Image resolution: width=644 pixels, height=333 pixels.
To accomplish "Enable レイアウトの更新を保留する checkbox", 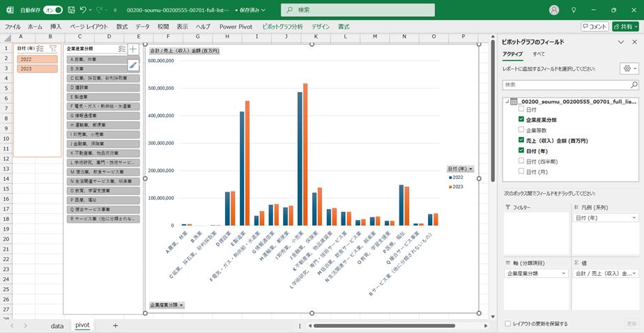I will tap(507, 323).
